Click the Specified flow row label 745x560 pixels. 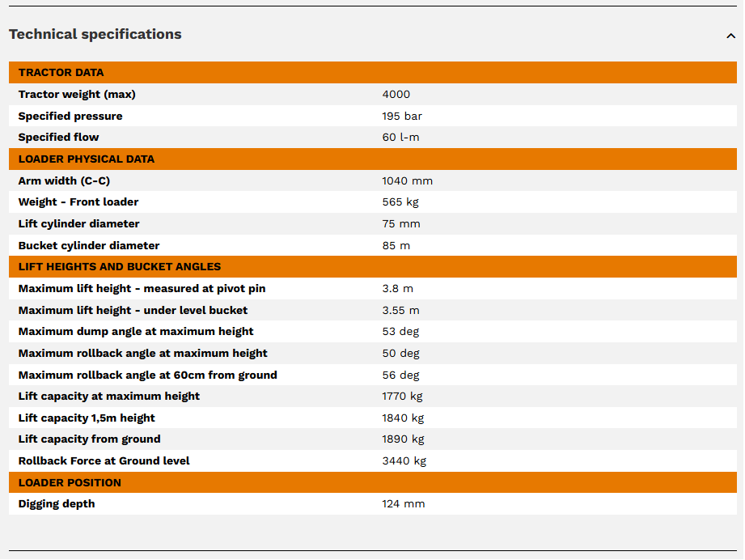[x=59, y=138]
